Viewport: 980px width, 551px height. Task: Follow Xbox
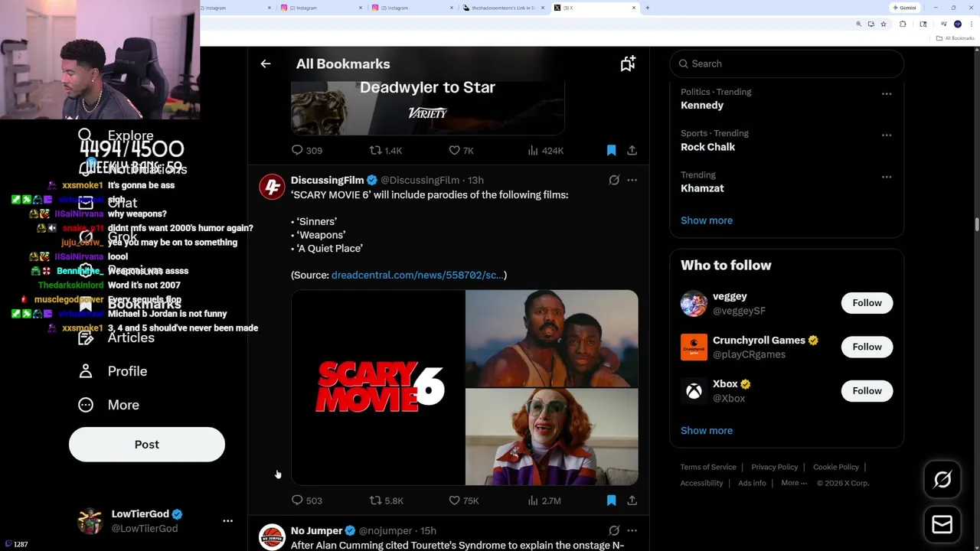867,391
